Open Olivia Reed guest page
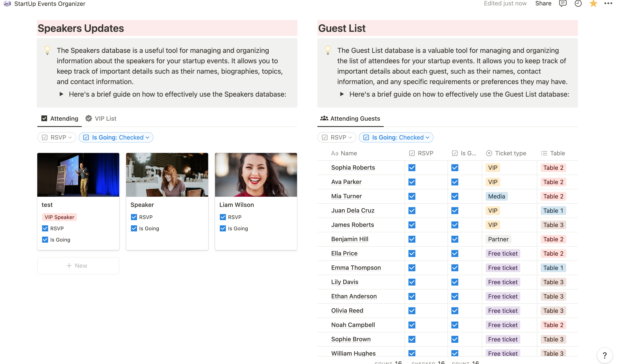Viewport: 617px width, 364px height. click(x=347, y=310)
